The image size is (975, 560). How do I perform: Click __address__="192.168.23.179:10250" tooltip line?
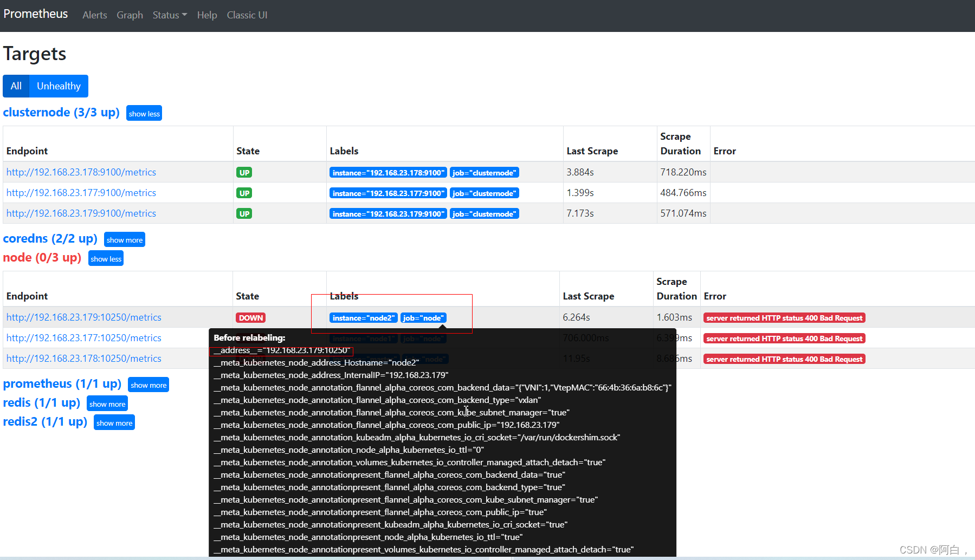282,350
